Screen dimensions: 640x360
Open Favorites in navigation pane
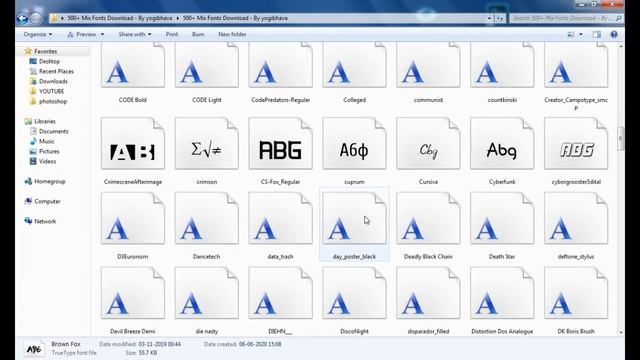click(x=45, y=51)
